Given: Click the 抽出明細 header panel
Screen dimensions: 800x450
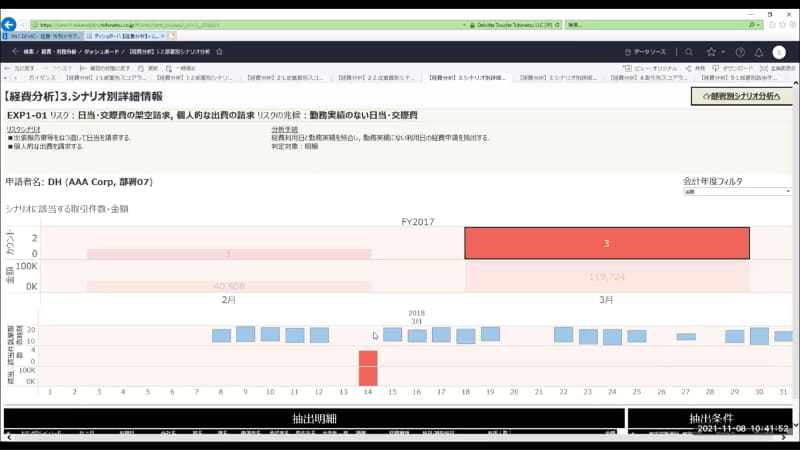Looking at the screenshot, I should point(314,418).
